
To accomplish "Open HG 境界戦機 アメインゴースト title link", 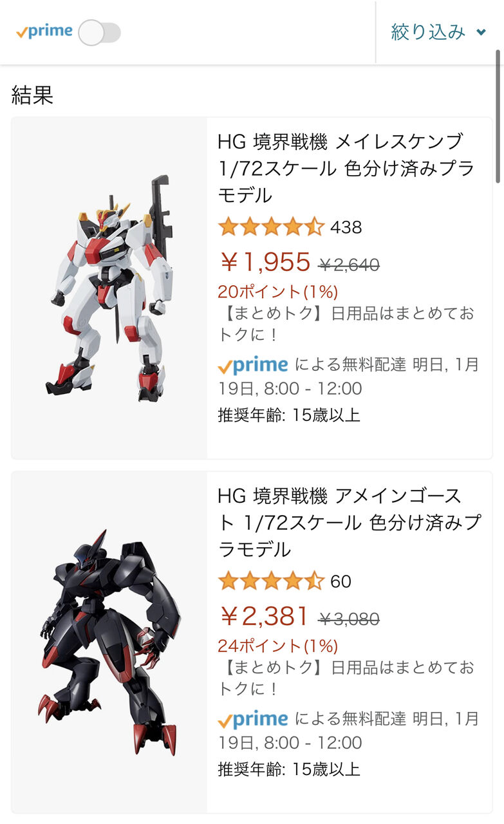I will [350, 522].
